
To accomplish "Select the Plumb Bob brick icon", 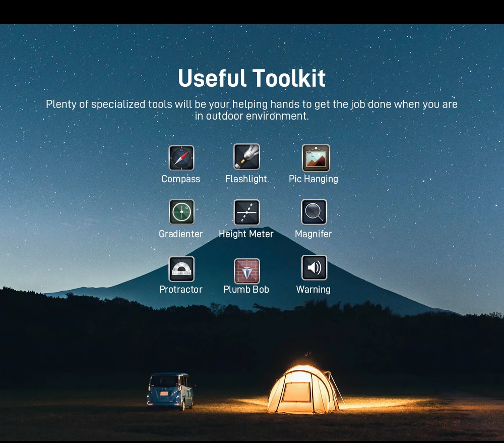I will [x=247, y=271].
